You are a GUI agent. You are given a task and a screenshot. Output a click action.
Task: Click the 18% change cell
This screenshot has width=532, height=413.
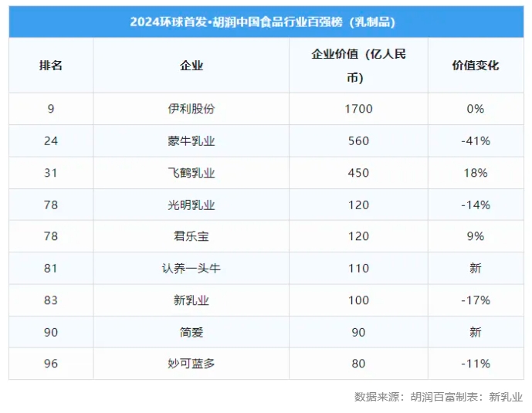click(x=476, y=173)
